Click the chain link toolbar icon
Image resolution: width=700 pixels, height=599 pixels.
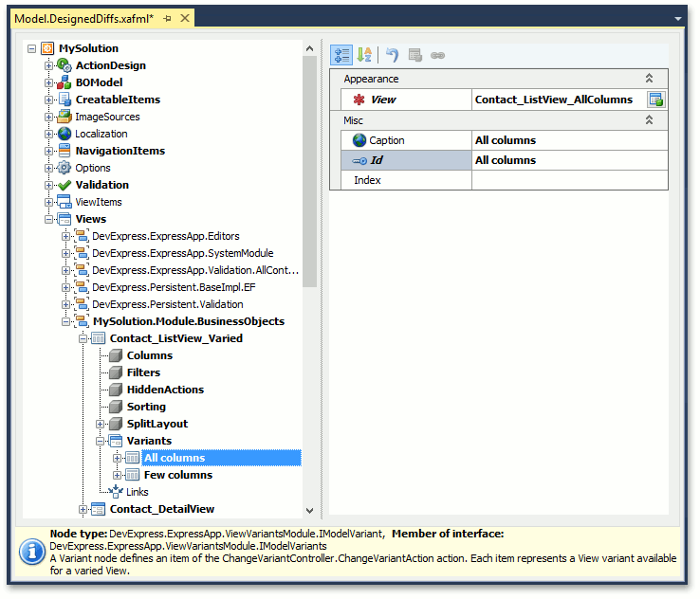(437, 55)
